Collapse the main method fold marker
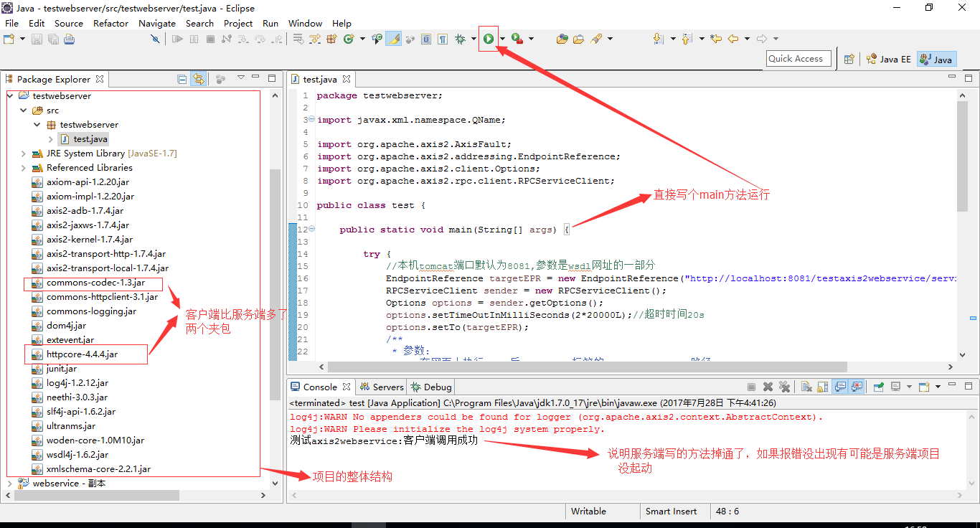980x528 pixels. (311, 229)
